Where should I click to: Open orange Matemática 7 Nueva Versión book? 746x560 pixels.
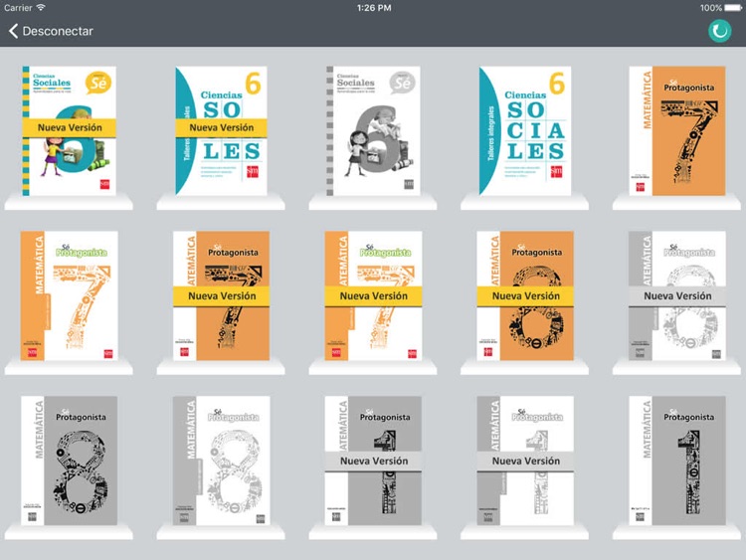pos(221,295)
